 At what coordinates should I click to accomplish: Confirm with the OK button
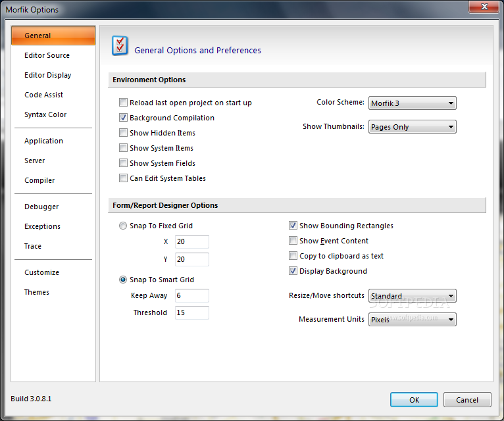click(414, 400)
